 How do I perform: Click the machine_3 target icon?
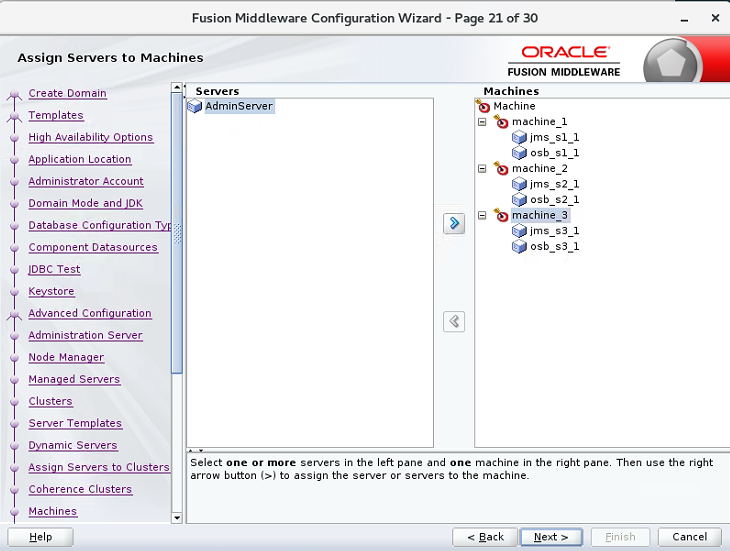tap(501, 215)
